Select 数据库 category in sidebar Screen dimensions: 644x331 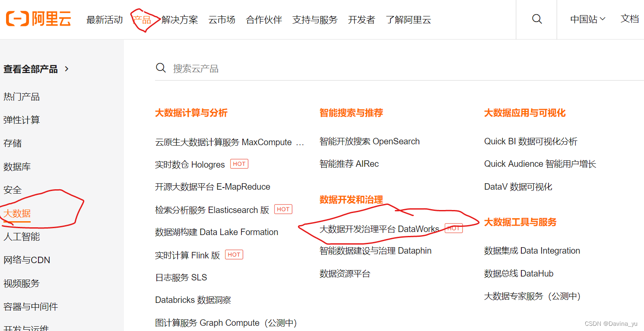coord(17,167)
